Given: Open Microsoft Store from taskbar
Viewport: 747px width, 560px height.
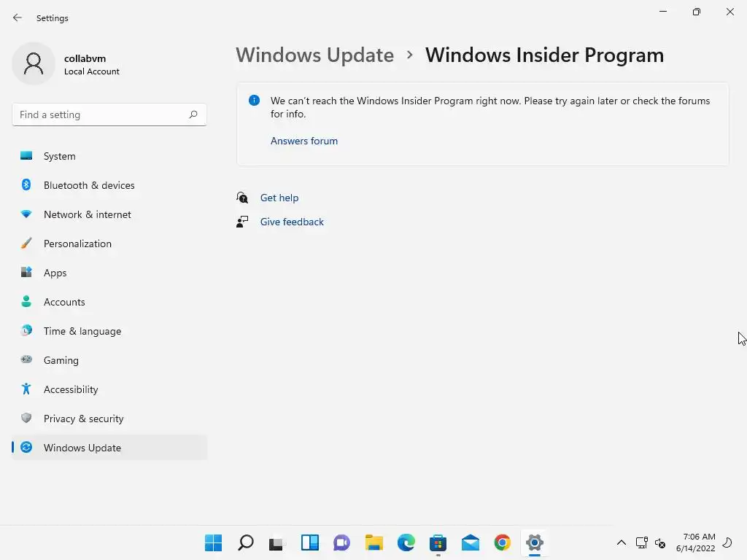Looking at the screenshot, I should (x=438, y=542).
